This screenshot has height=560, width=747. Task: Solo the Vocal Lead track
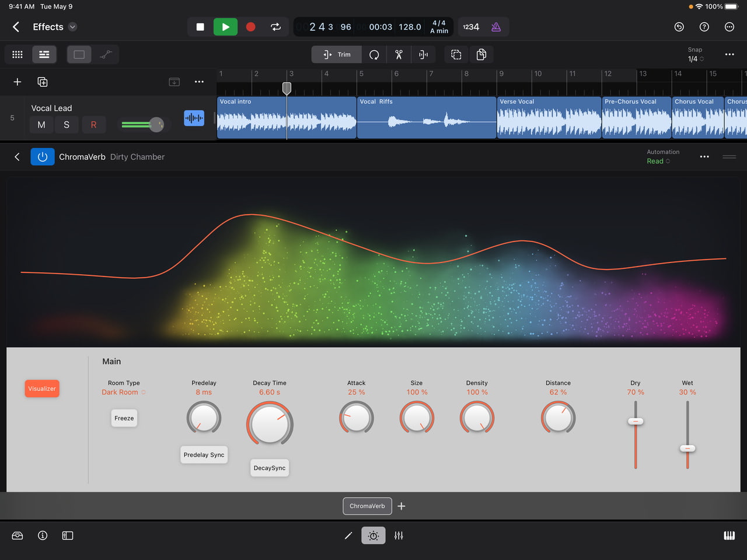click(x=67, y=124)
